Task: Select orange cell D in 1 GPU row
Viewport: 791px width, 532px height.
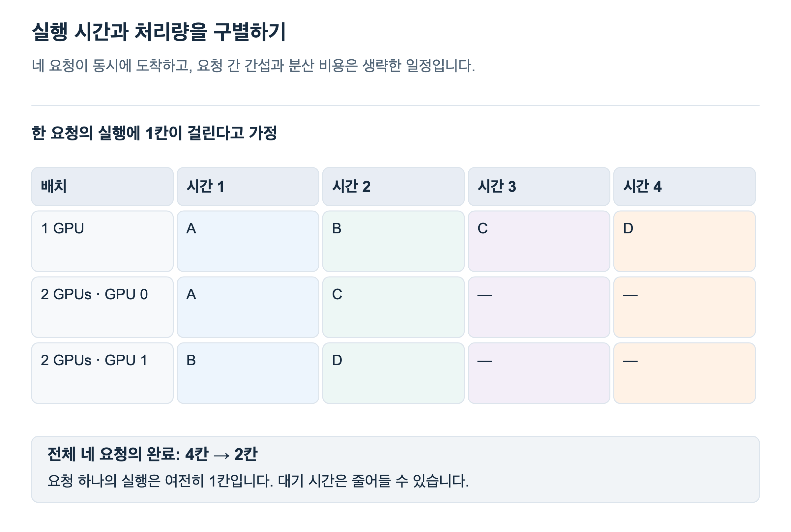Action: coord(685,241)
